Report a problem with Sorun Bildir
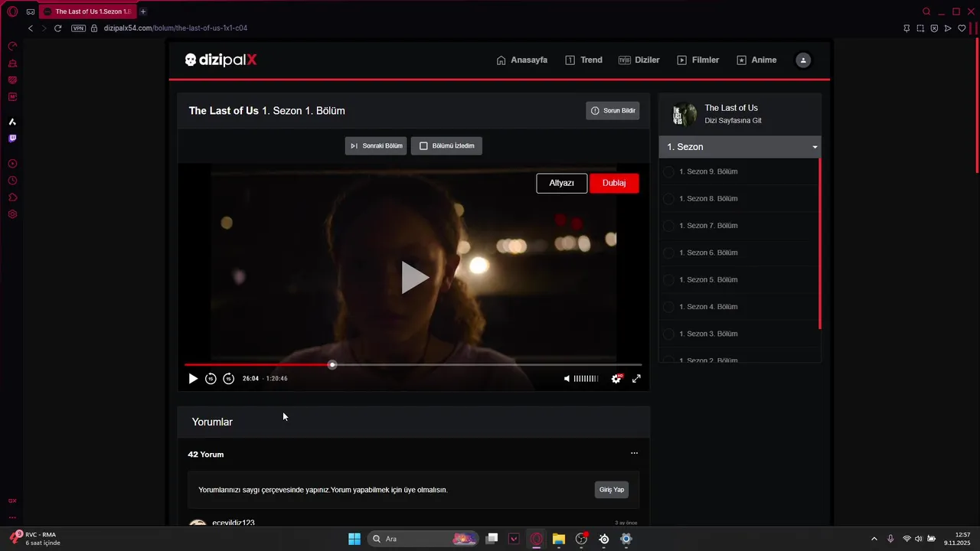The height and width of the screenshot is (551, 980). click(x=612, y=111)
